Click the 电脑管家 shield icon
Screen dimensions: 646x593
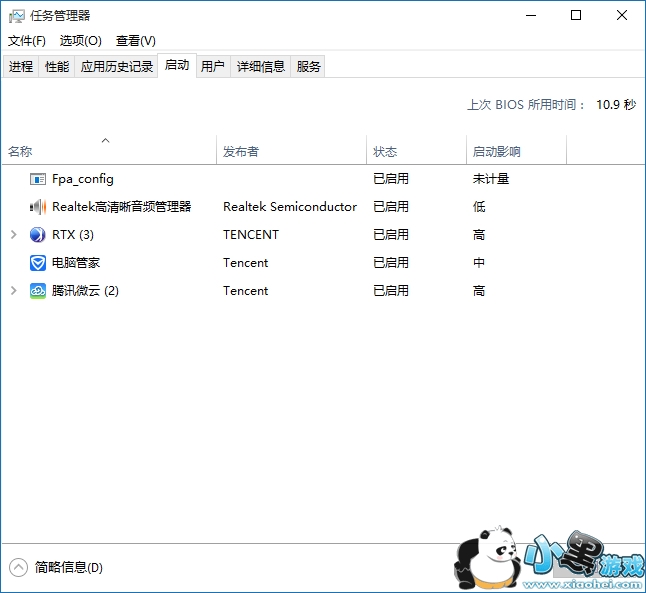(x=37, y=263)
